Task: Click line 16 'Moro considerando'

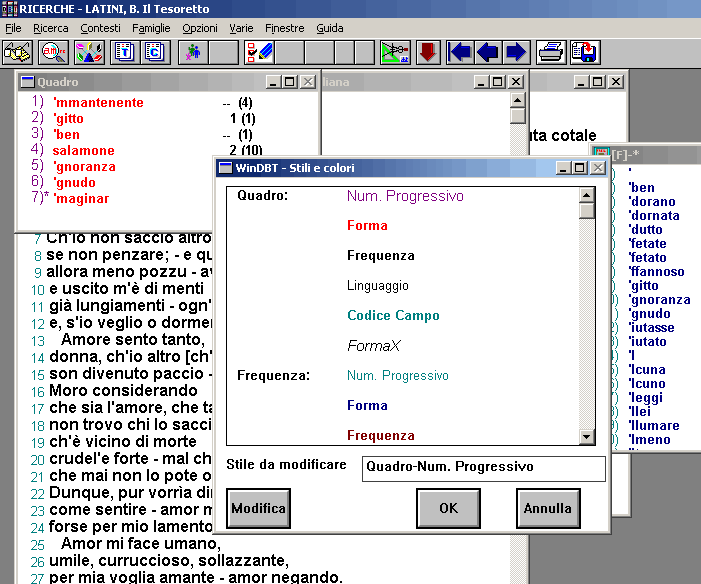Action: point(123,391)
